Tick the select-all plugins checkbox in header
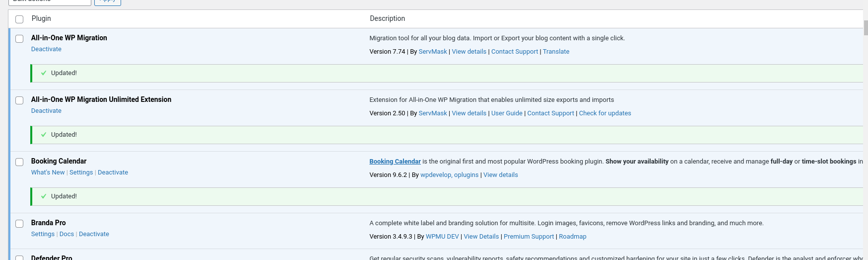Viewport: 868px width, 260px height. pos(19,19)
